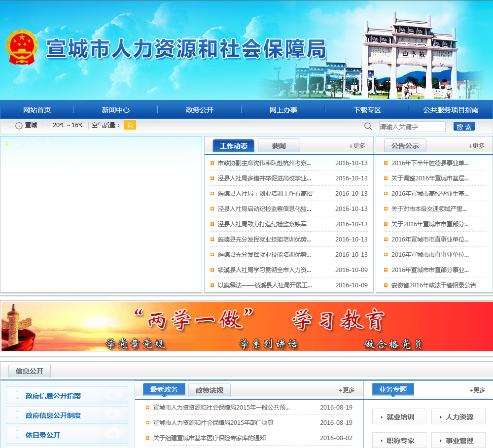Show slide 2 in the image carousel
The image size is (493, 448).
point(17,143)
